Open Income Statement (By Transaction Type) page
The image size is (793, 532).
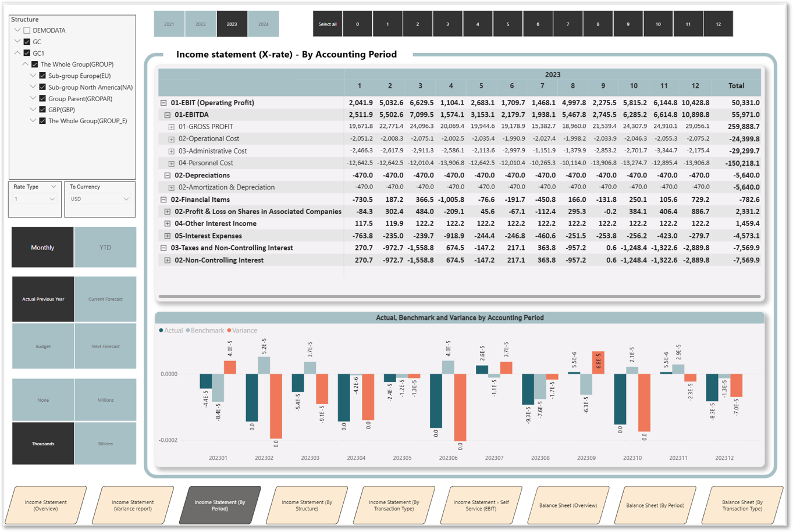(x=394, y=505)
